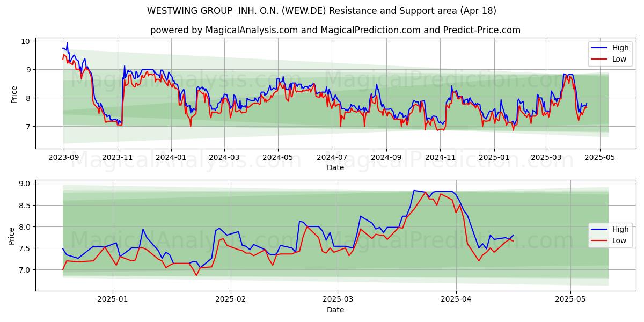Click the '10' price tick on top chart
644x322 pixels.
coord(27,41)
